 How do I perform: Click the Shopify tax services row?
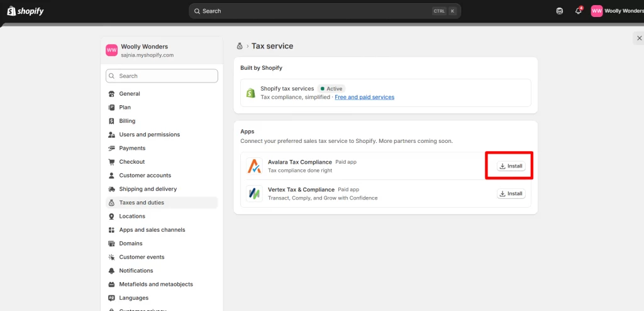coord(386,93)
